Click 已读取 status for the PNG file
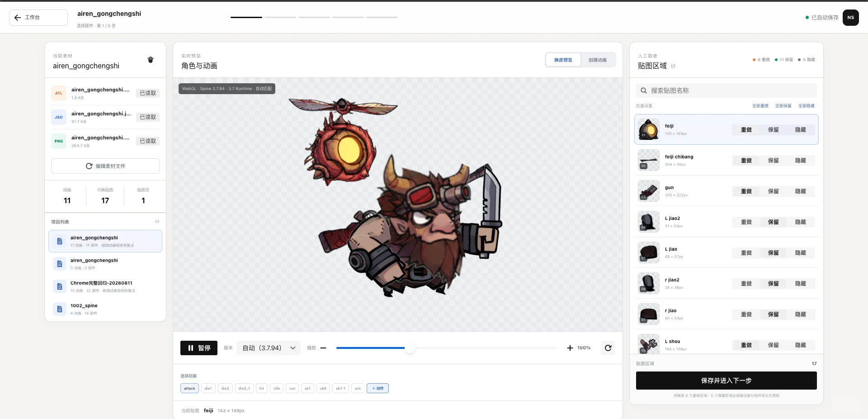Viewport: 868px width, 419px height. tap(148, 141)
